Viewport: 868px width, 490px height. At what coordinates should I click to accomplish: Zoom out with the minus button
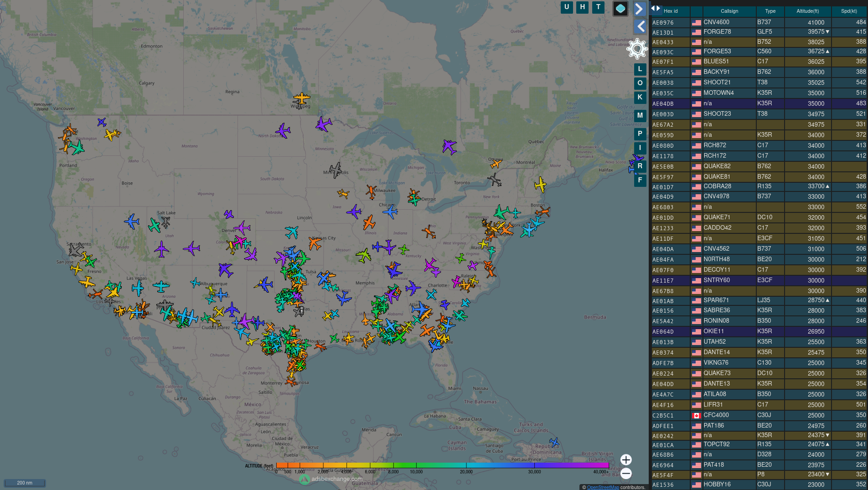pos(626,474)
